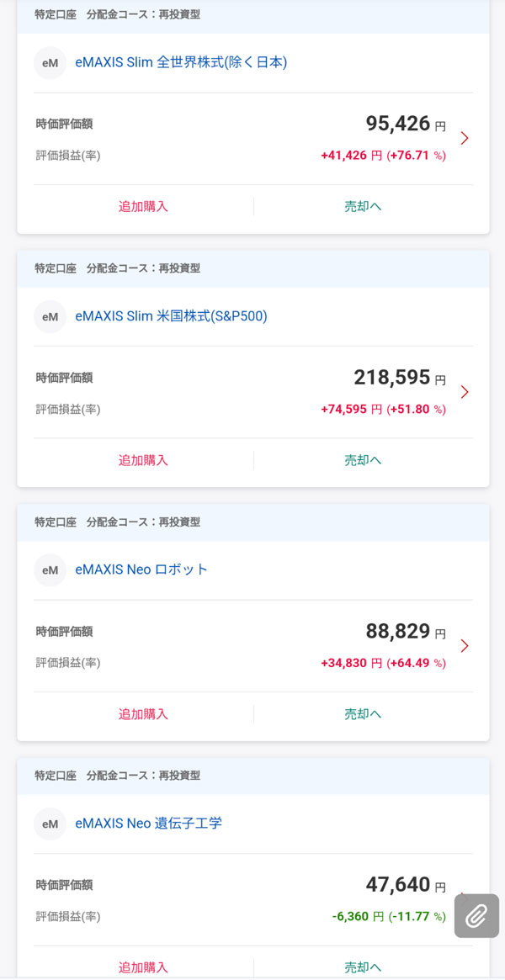Click the eM icon beside 全世界株式(除く日本)

click(50, 63)
